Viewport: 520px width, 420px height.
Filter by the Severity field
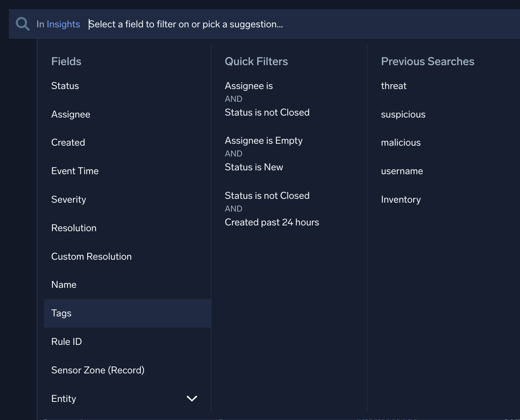pyautogui.click(x=69, y=200)
